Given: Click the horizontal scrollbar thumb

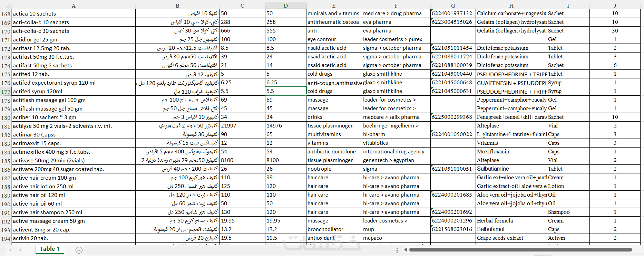Looking at the screenshot, I should (521, 249).
